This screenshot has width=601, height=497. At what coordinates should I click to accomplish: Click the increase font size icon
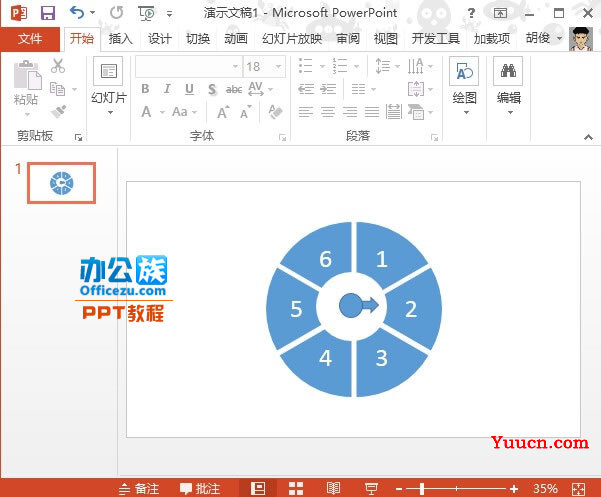223,112
